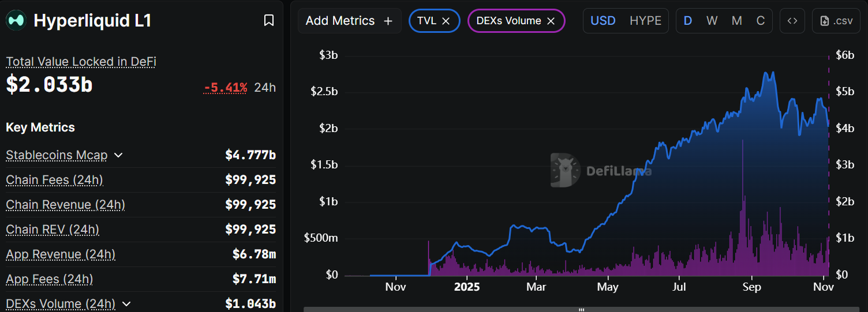Expand the DEXs Volume (24h) row
This screenshot has width=868, height=312.
pyautogui.click(x=126, y=304)
